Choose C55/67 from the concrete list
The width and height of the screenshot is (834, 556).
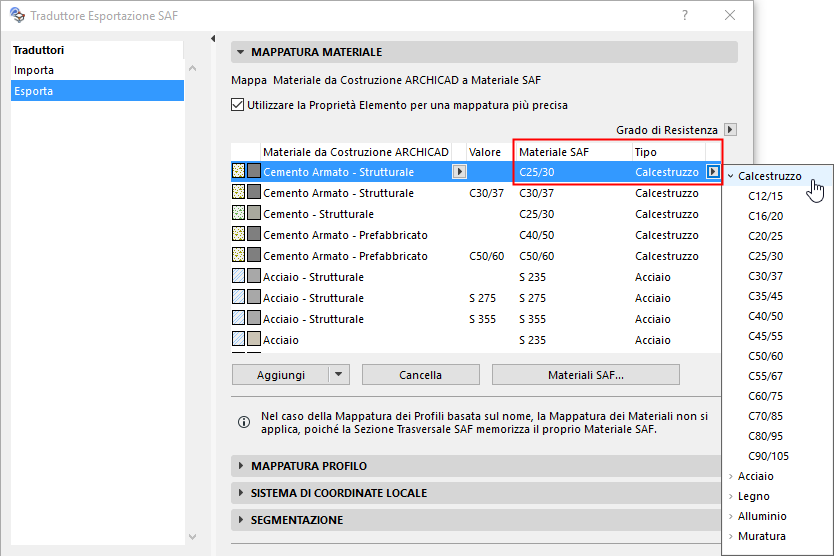coord(765,376)
